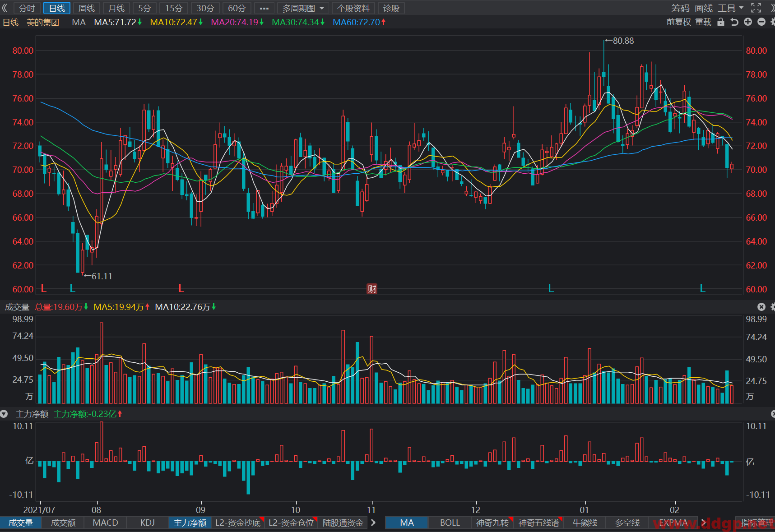Screen dimensions: 775x532
Task: Click the volume MA5:19.94万 label
Action: (x=121, y=307)
